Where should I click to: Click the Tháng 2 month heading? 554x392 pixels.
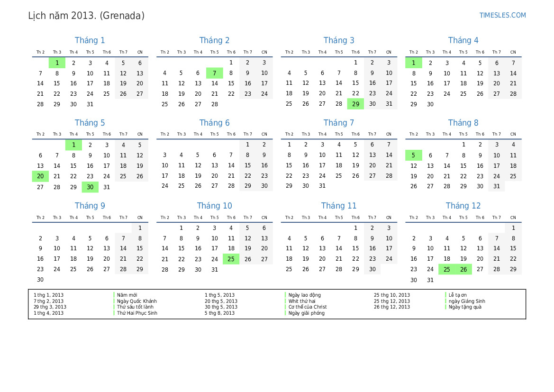tap(215, 40)
